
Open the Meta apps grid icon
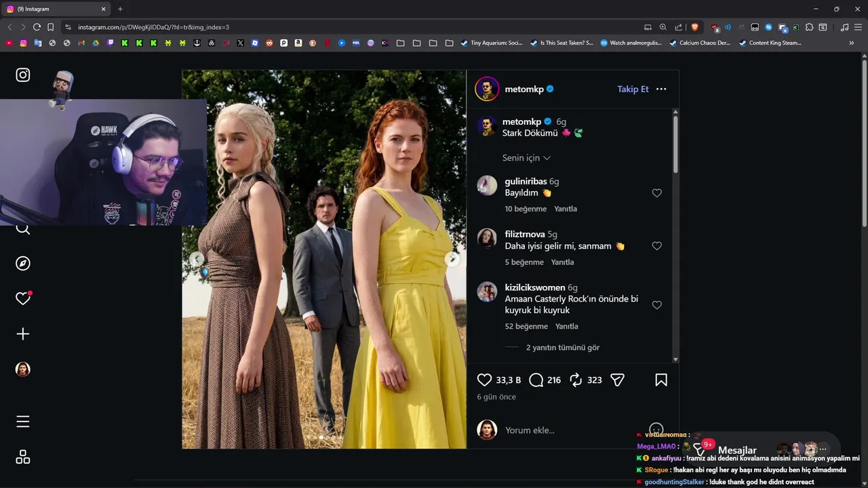click(23, 457)
